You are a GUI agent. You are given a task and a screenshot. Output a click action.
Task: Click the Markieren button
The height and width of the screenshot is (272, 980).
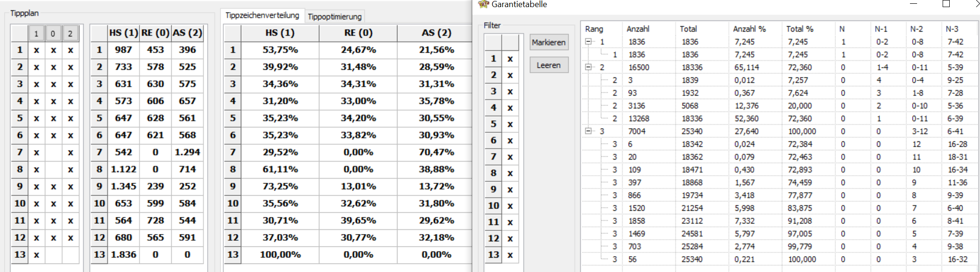coord(549,42)
